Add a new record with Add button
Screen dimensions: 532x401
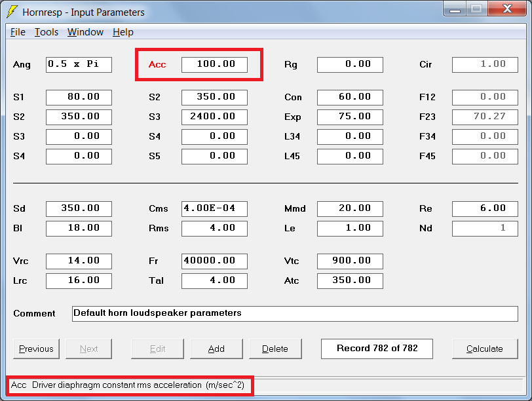click(x=216, y=349)
